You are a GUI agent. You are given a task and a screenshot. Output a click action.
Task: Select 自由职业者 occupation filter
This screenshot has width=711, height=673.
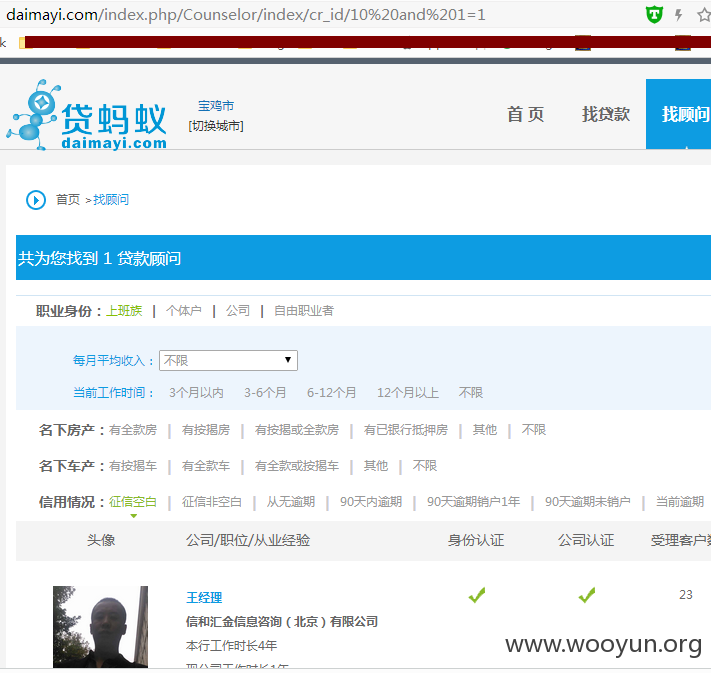pyautogui.click(x=304, y=311)
